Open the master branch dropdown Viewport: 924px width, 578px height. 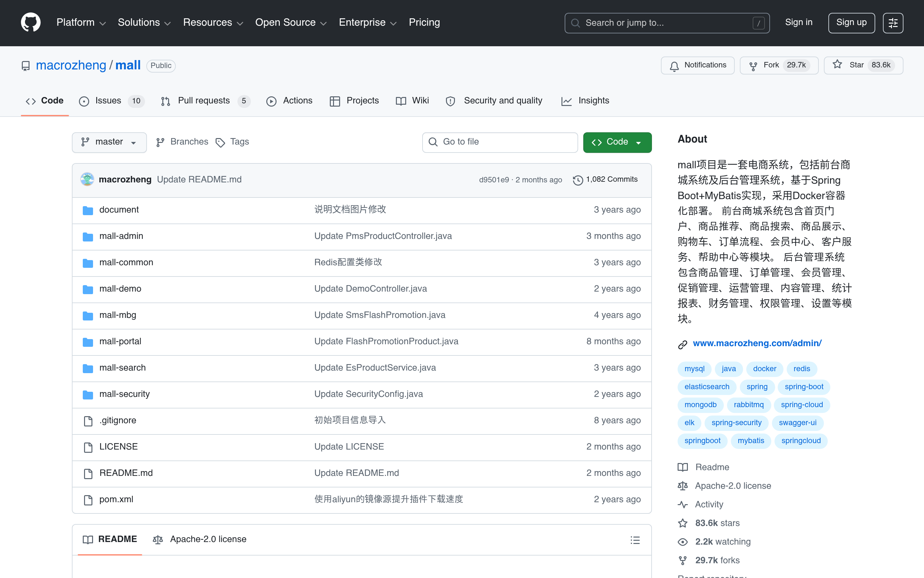point(109,142)
